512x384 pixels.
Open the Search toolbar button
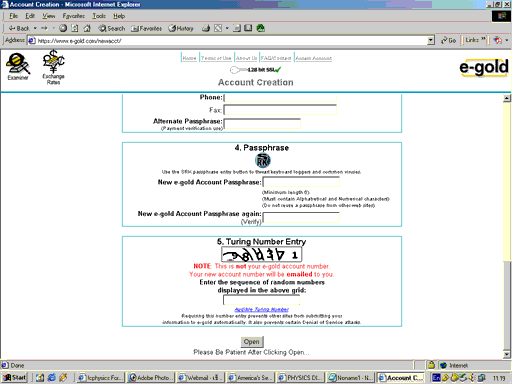coord(112,28)
